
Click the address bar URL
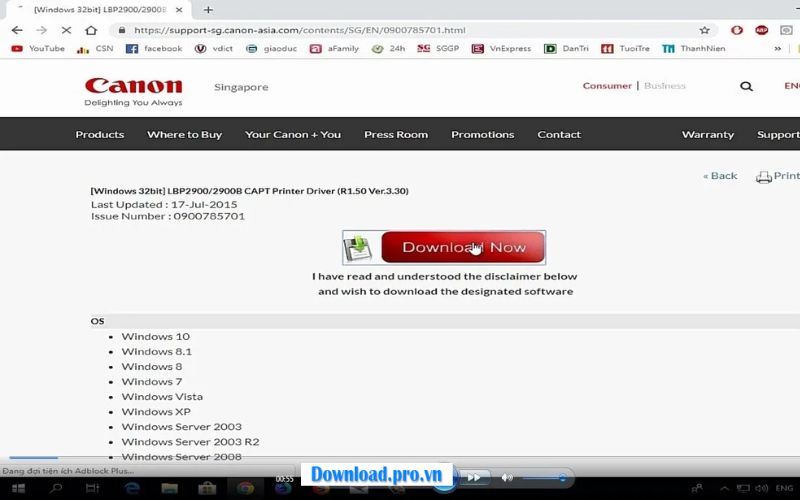[x=300, y=30]
